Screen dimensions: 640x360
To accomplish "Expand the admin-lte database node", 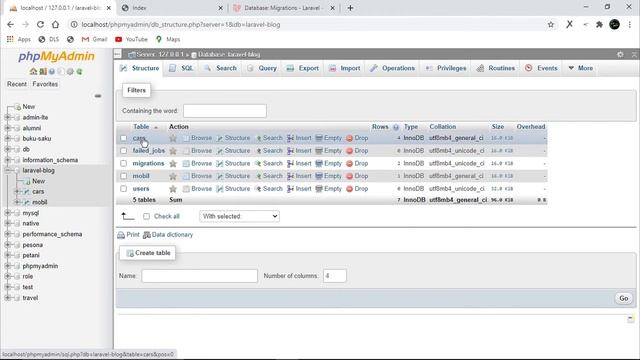I will coord(7,117).
